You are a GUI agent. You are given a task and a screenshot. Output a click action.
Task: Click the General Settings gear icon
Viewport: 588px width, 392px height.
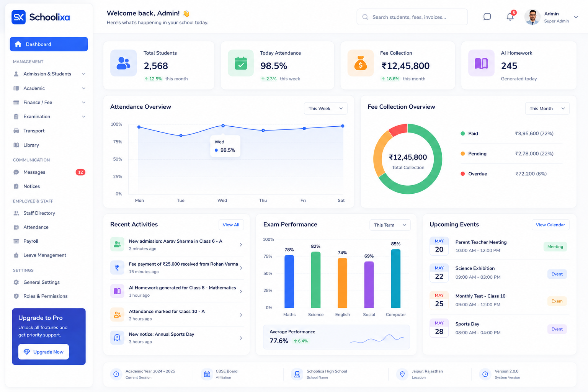pyautogui.click(x=16, y=282)
